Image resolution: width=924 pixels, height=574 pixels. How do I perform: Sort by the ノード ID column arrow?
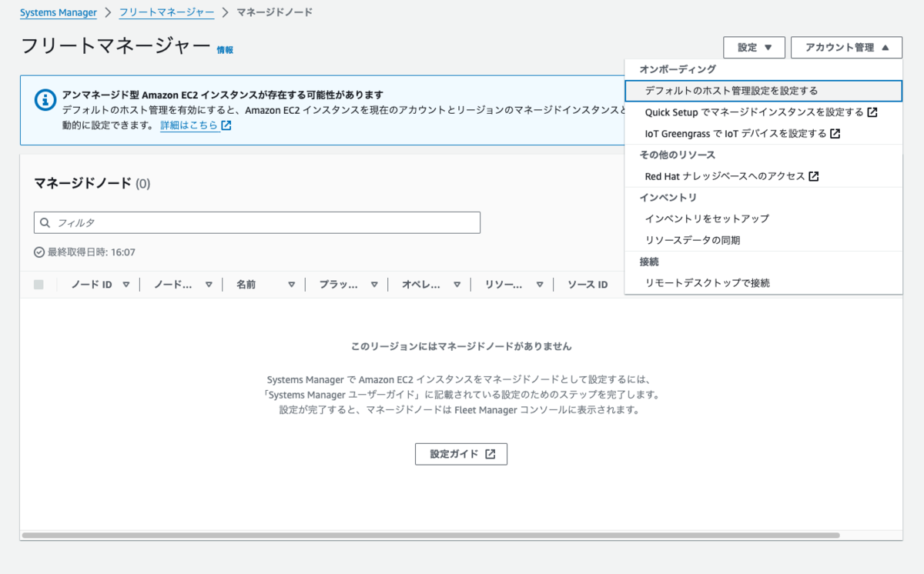pyautogui.click(x=126, y=285)
